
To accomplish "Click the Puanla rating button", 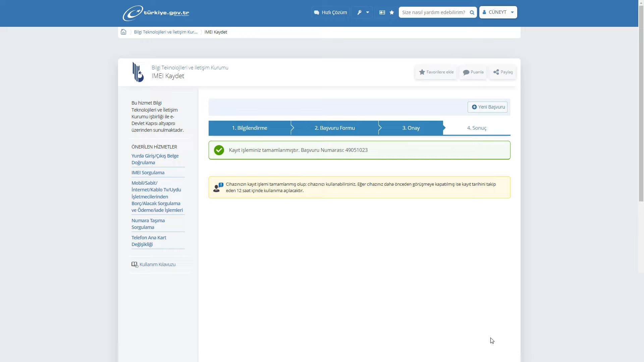I will pyautogui.click(x=473, y=72).
